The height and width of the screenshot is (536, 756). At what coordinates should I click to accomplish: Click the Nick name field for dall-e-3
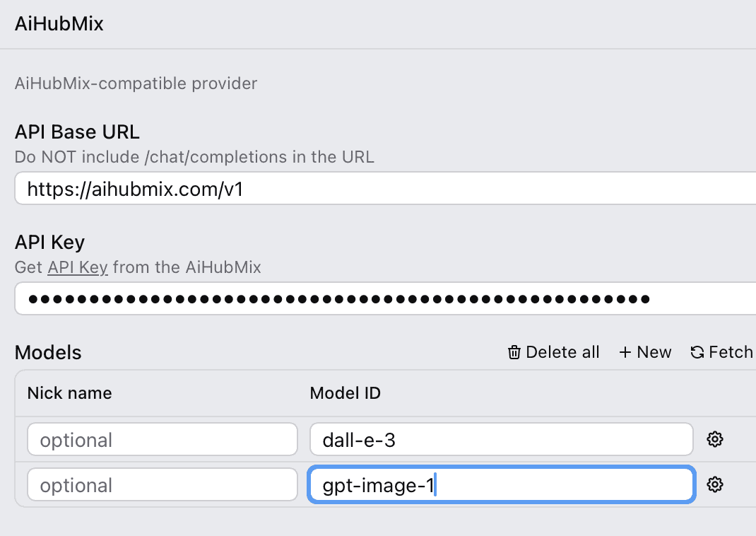pos(163,440)
